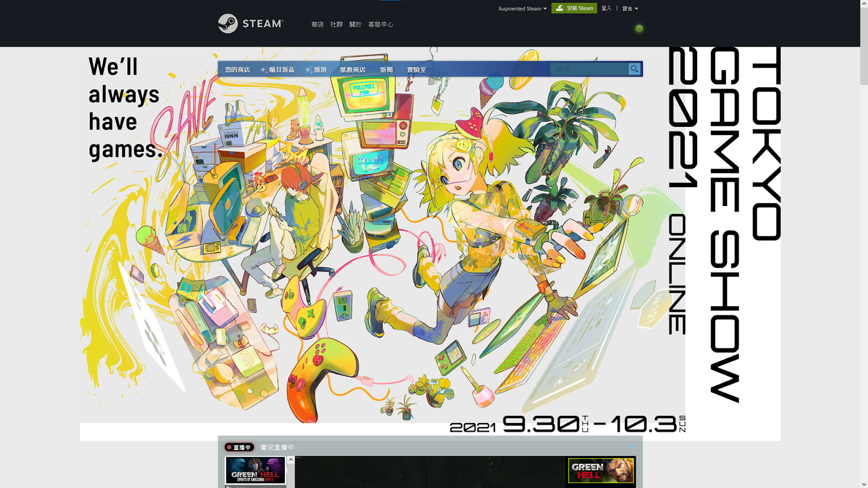Viewport: 868px width, 488px height.
Task: Click the page scrollbar down arrow
Action: 864,484
